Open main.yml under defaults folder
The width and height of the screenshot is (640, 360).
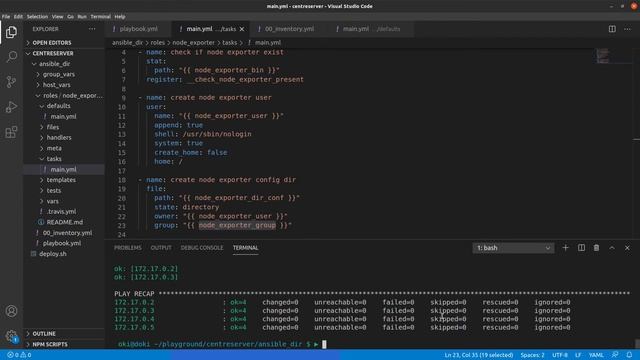63,116
